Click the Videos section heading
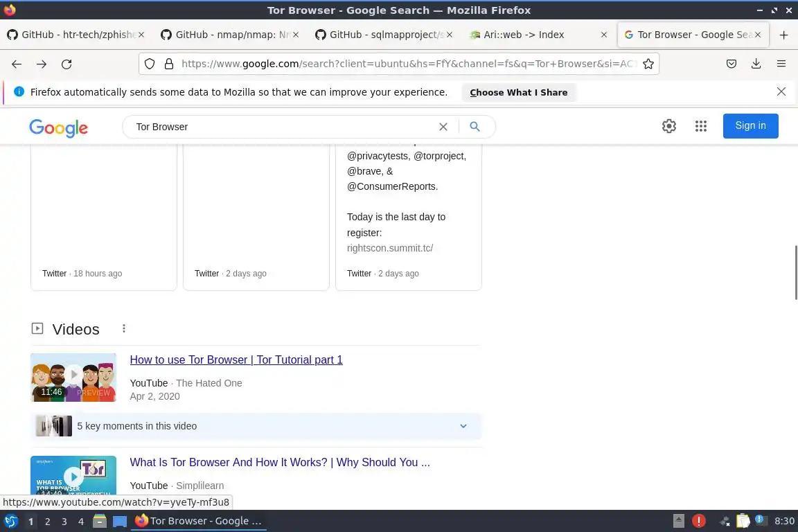The width and height of the screenshot is (798, 532). coord(76,329)
